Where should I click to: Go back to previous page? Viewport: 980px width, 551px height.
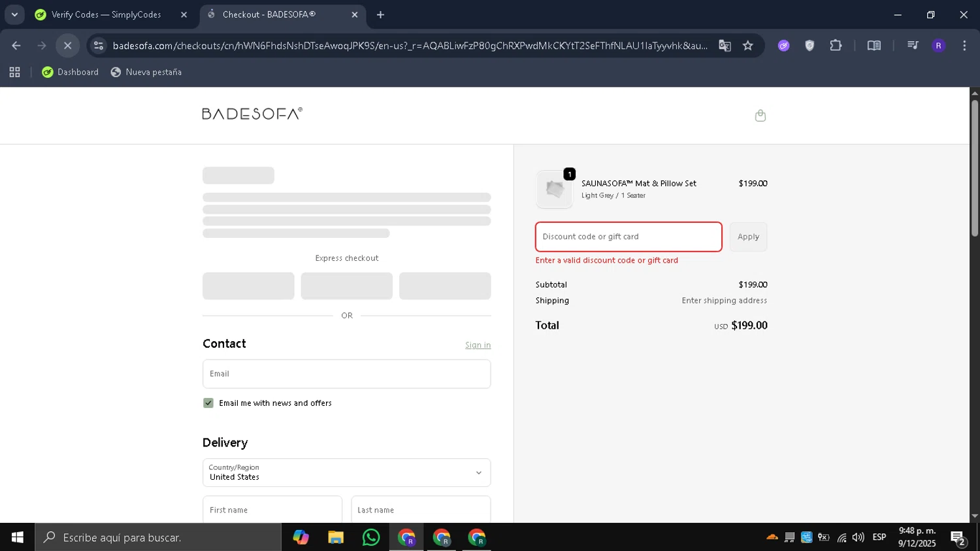click(16, 45)
